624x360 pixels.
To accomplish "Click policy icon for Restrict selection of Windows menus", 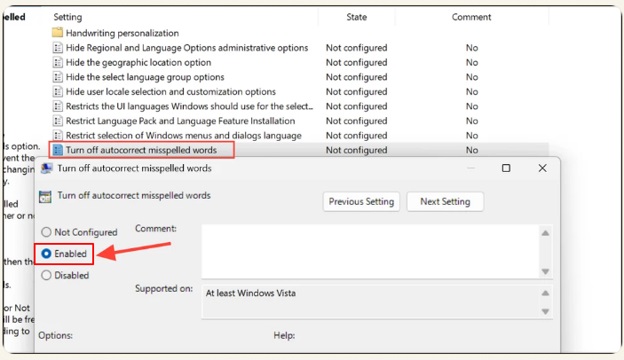I will point(58,135).
